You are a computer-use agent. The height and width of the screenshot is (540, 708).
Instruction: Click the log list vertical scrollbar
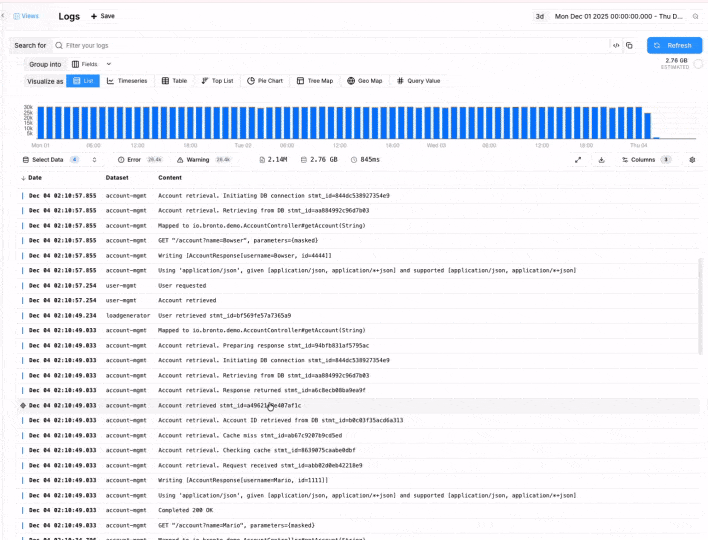(x=701, y=306)
